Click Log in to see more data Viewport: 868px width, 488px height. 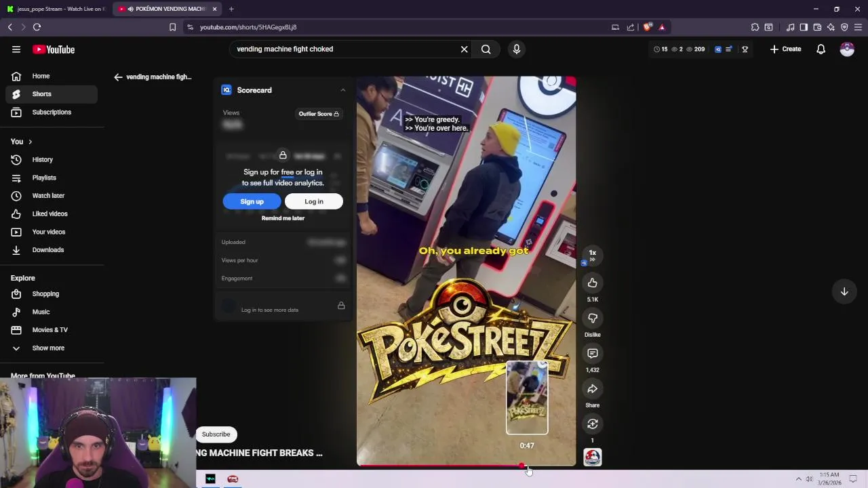270,310
